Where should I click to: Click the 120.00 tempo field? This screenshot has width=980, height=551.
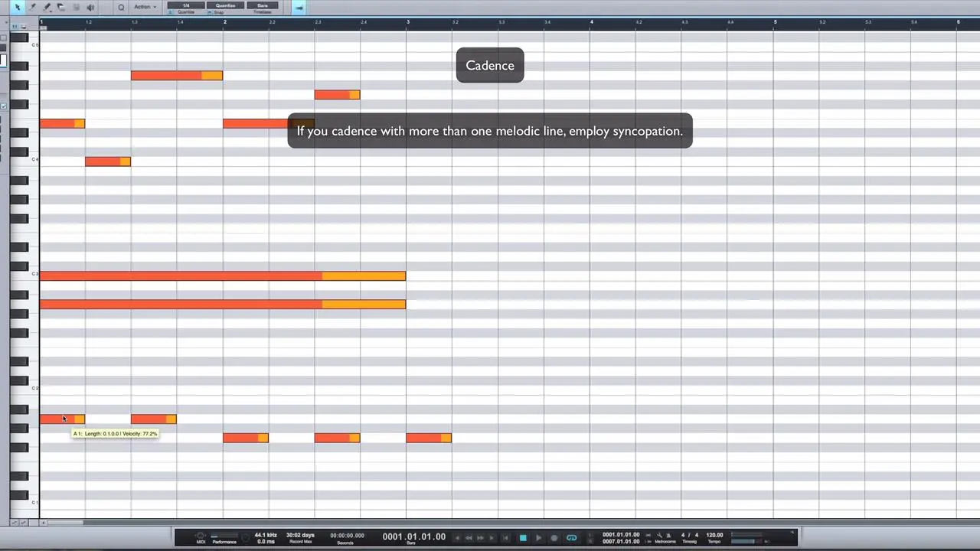coord(714,535)
